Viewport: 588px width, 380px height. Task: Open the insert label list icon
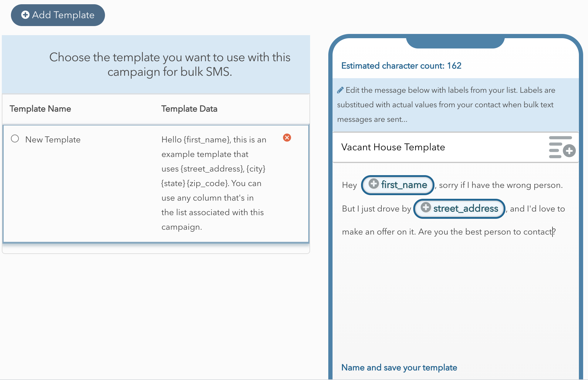click(562, 147)
